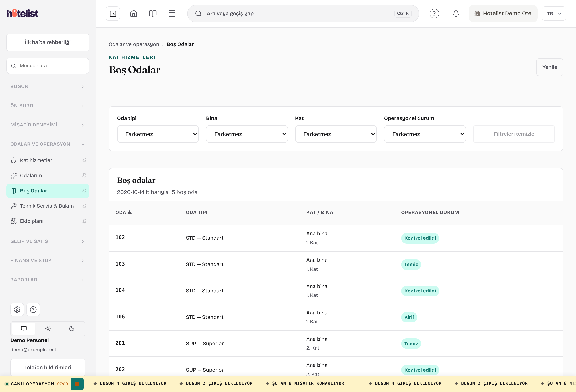Open the help question mark in top bar
The width and height of the screenshot is (576, 392).
434,14
